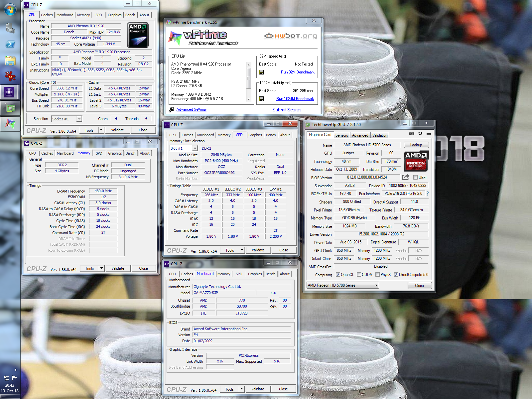Open the Advanced tab in GPU-Z
Viewport: 532px width, 399px height.
point(360,135)
